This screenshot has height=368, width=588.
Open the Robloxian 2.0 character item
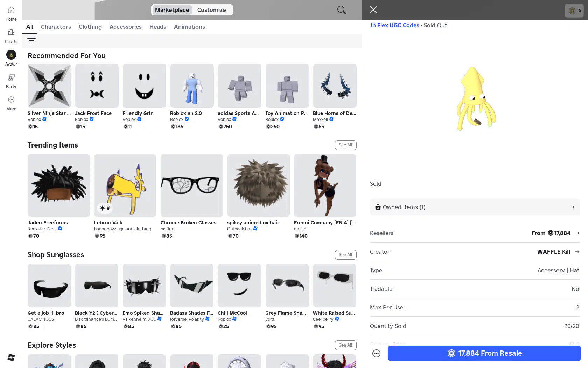pos(192,86)
